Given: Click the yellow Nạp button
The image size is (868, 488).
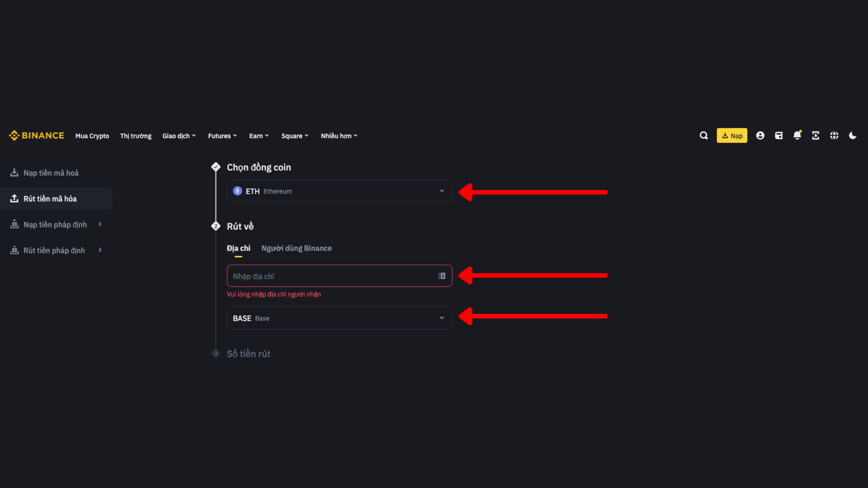Looking at the screenshot, I should pyautogui.click(x=732, y=135).
